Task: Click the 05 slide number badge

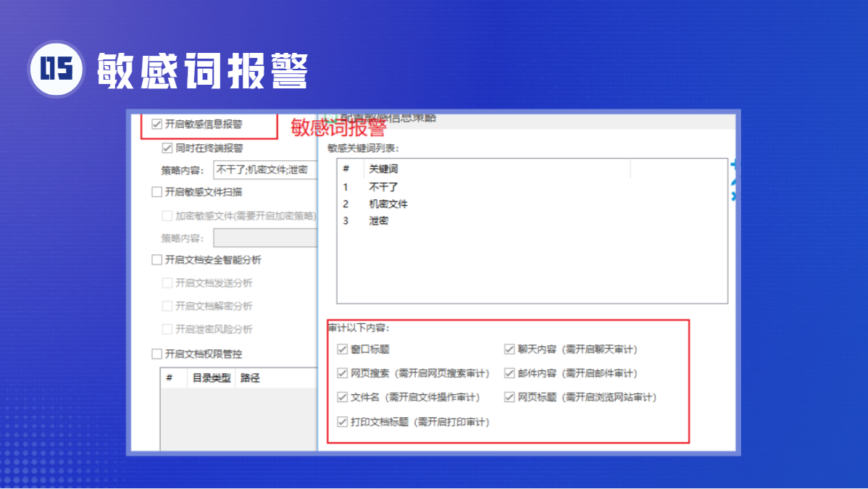Action: 57,69
